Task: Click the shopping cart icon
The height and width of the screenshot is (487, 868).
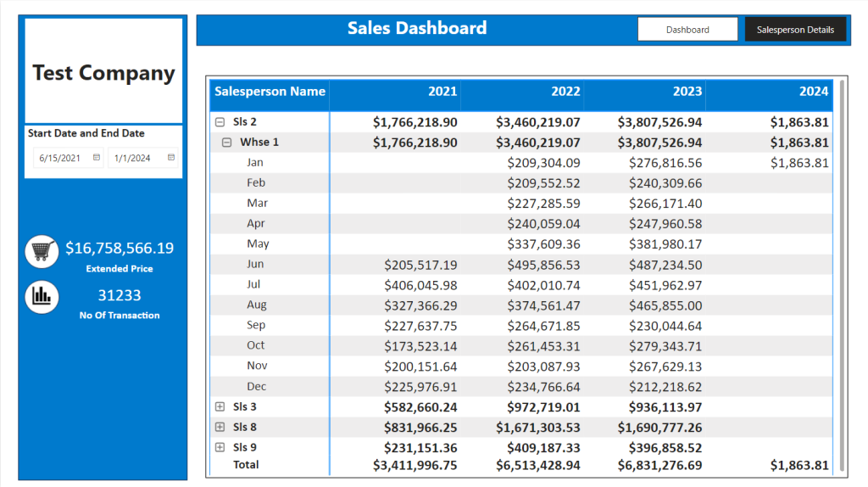Action: [42, 251]
